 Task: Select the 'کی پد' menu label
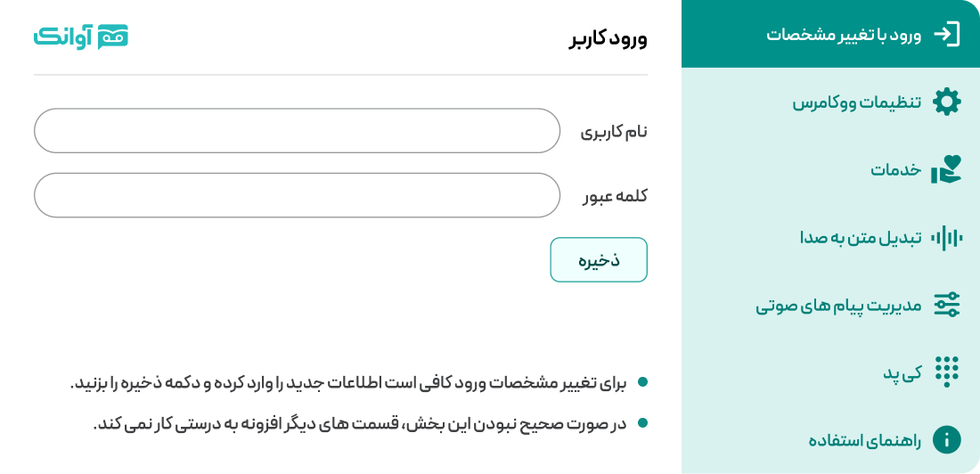pyautogui.click(x=902, y=372)
